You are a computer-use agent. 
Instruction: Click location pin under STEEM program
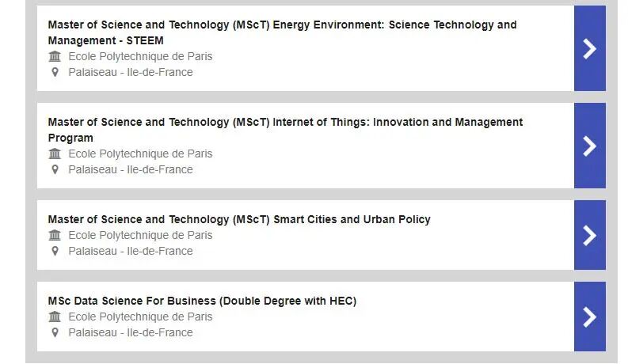click(x=55, y=72)
